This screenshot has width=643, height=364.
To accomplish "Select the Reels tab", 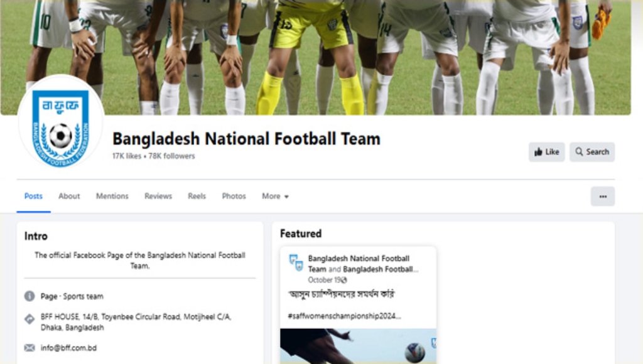I will pos(197,196).
